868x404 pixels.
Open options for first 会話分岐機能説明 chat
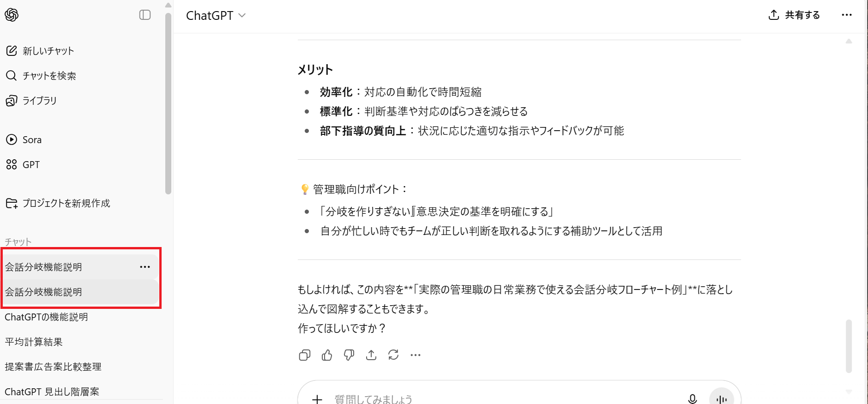pyautogui.click(x=145, y=267)
